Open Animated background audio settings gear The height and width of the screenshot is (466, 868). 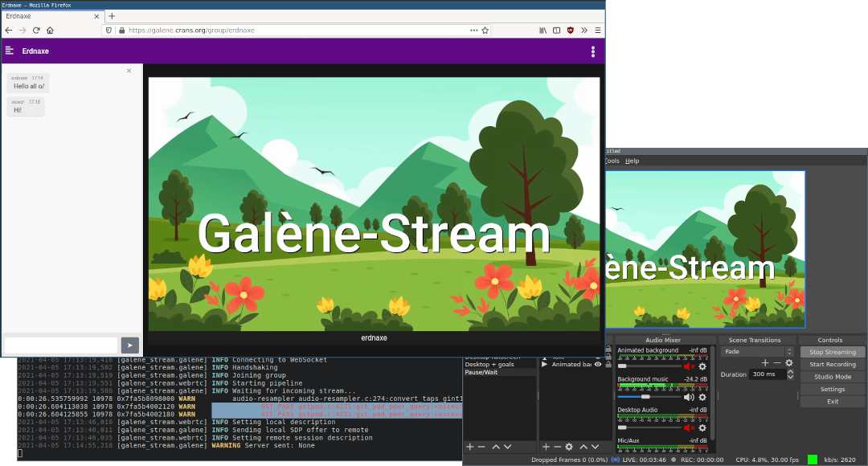click(702, 366)
